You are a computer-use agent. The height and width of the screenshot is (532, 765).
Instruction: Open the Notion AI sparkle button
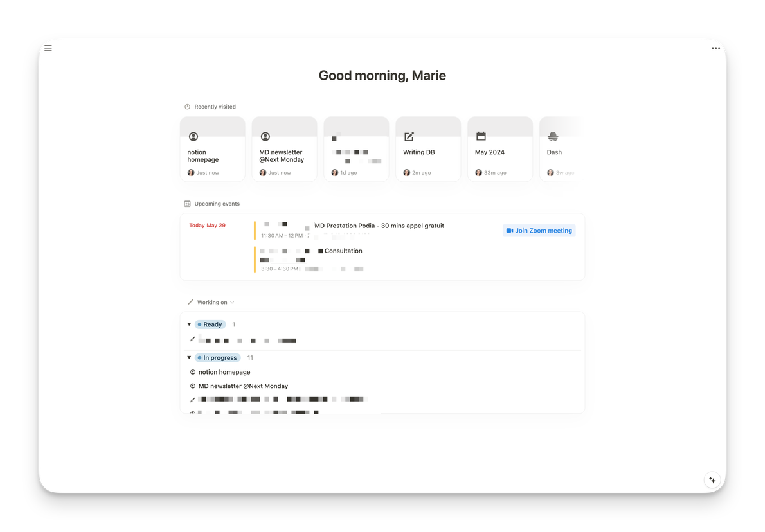pyautogui.click(x=712, y=480)
